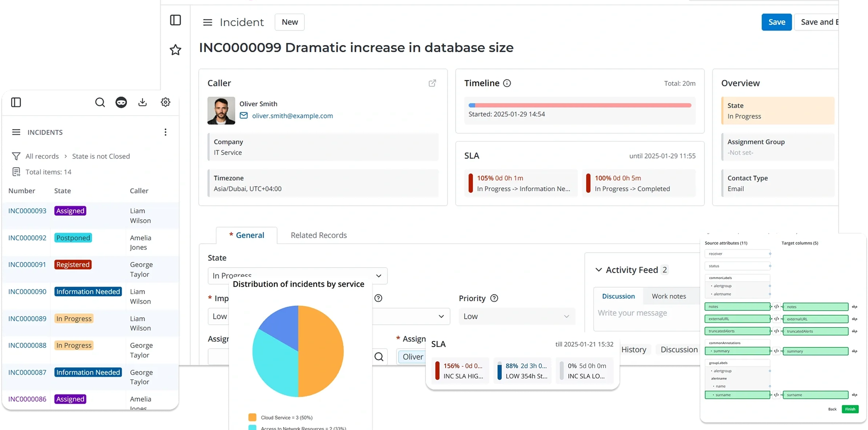Click the Timeline info icon

[x=507, y=83]
